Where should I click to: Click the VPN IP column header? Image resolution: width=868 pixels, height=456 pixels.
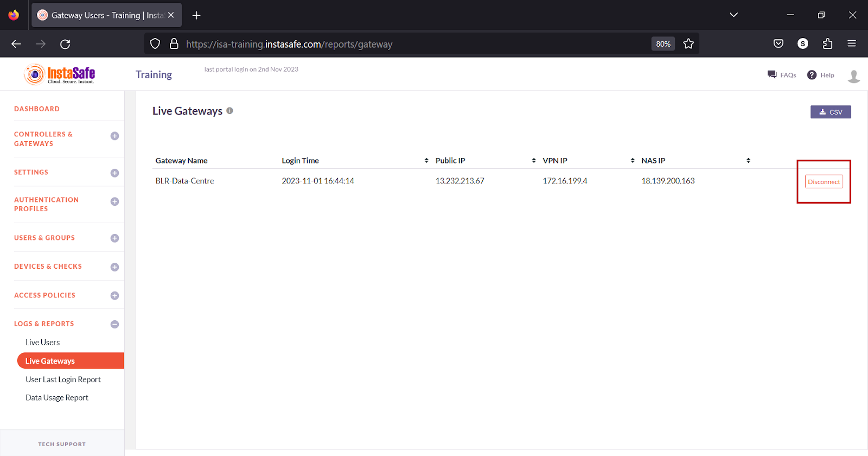(x=555, y=161)
